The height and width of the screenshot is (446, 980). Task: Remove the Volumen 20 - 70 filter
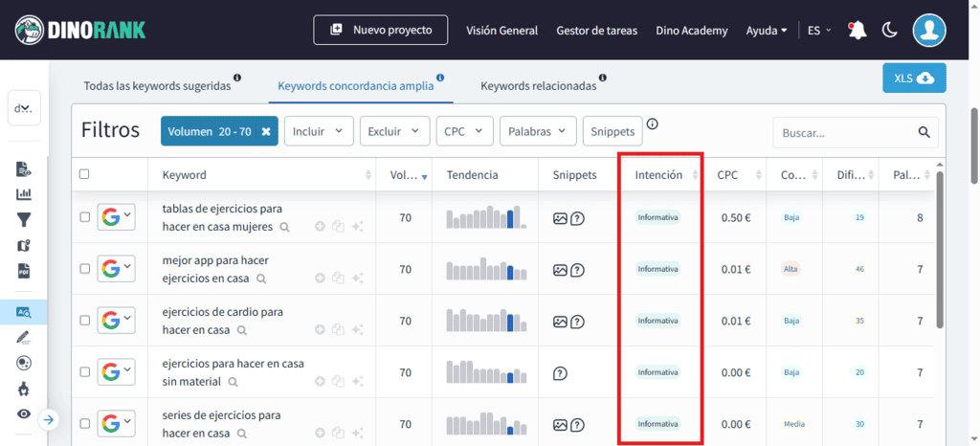point(266,132)
